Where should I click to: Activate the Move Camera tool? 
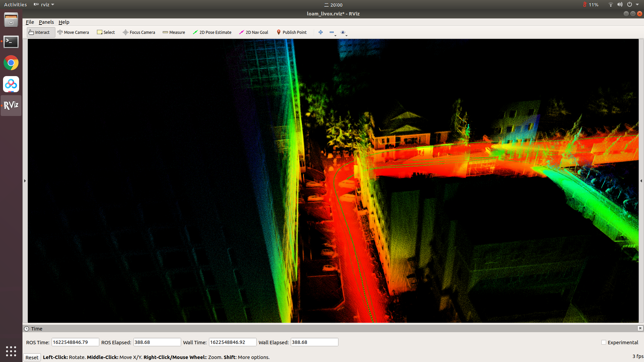[73, 32]
